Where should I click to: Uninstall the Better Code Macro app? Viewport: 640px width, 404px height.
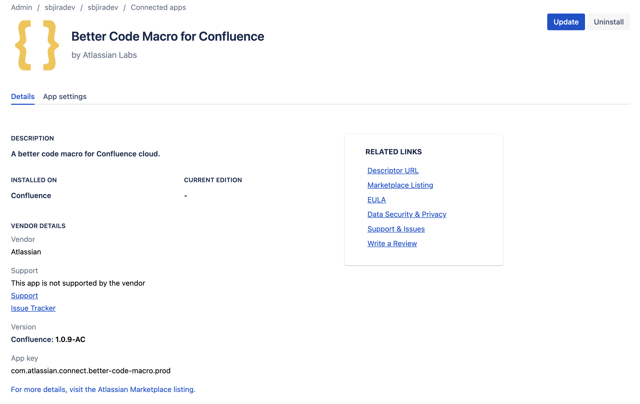608,22
